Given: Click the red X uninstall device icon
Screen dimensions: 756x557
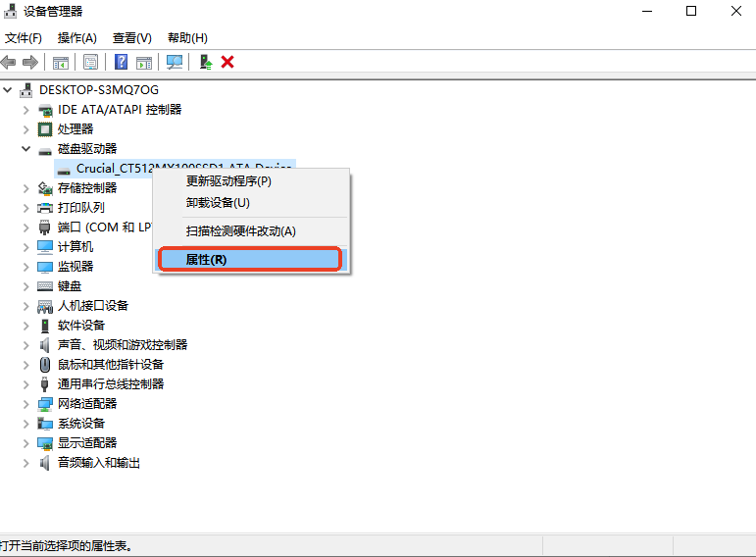Looking at the screenshot, I should (227, 62).
